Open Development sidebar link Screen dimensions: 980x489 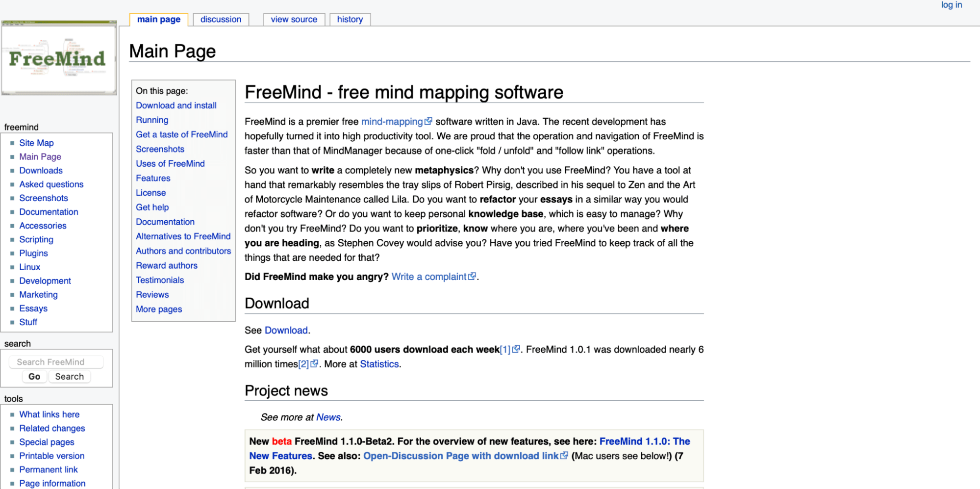45,281
